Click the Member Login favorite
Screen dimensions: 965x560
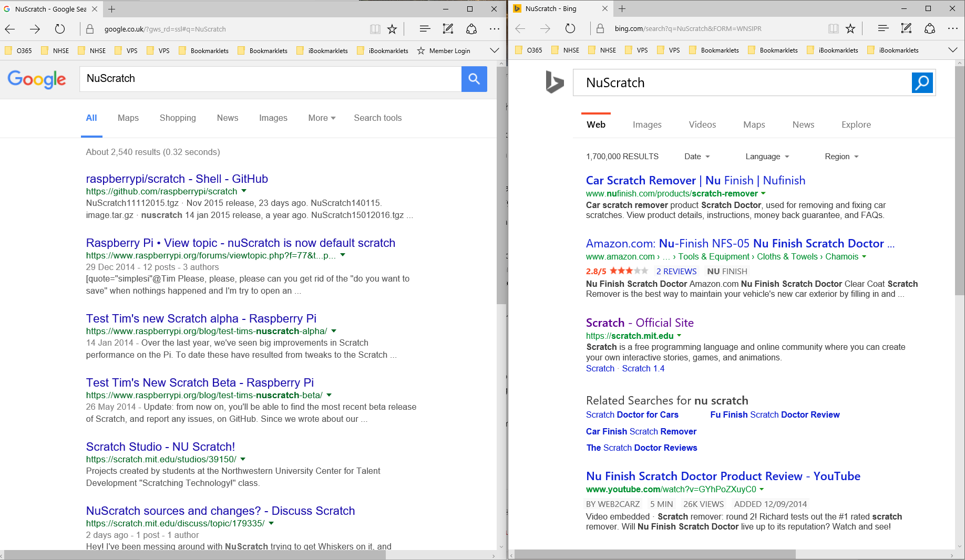[444, 50]
